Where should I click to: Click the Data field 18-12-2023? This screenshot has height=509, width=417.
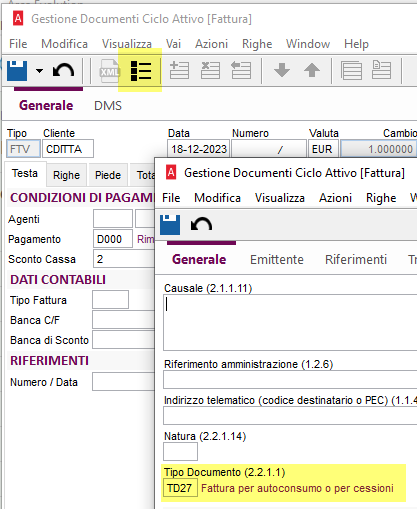click(199, 149)
